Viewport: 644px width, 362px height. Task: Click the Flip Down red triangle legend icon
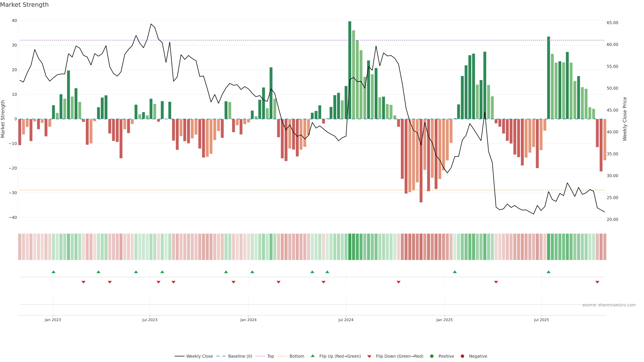(369, 356)
